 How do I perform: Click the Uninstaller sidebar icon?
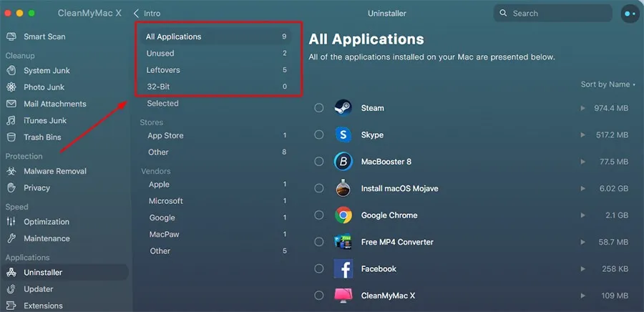click(11, 272)
